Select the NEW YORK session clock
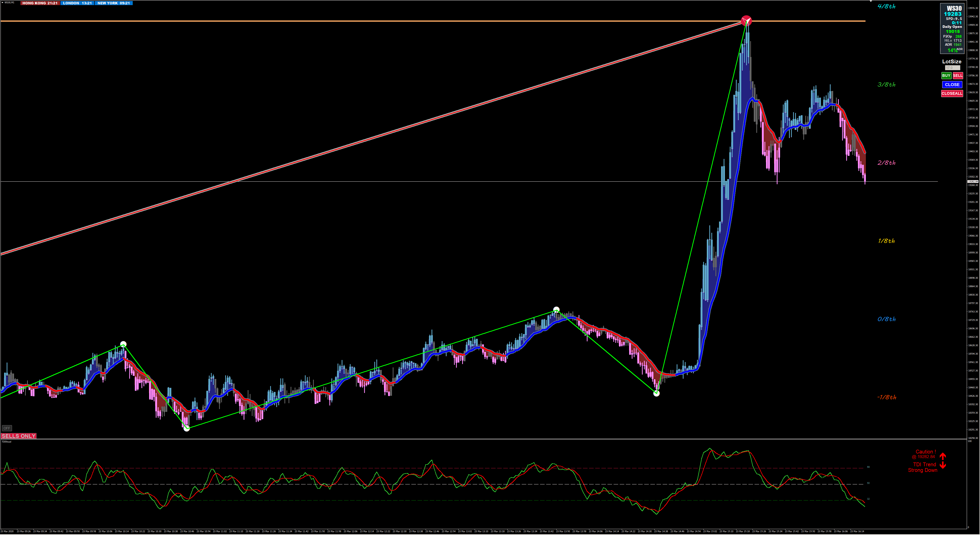Viewport: 980px width, 535px height. (113, 3)
